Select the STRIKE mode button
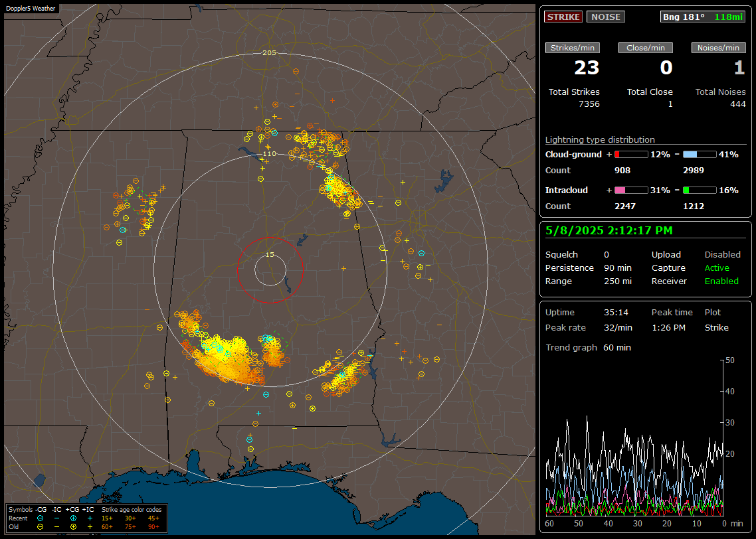The image size is (756, 539). 563,17
